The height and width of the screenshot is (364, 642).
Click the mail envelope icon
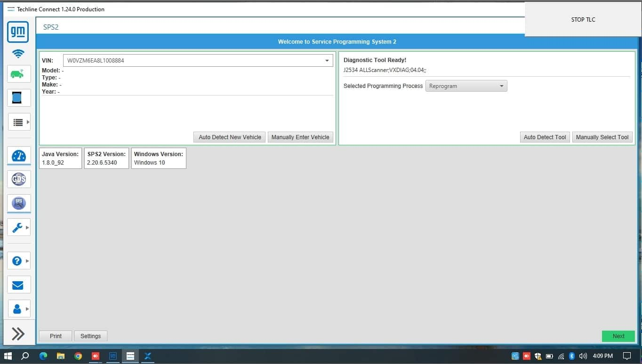[18, 285]
